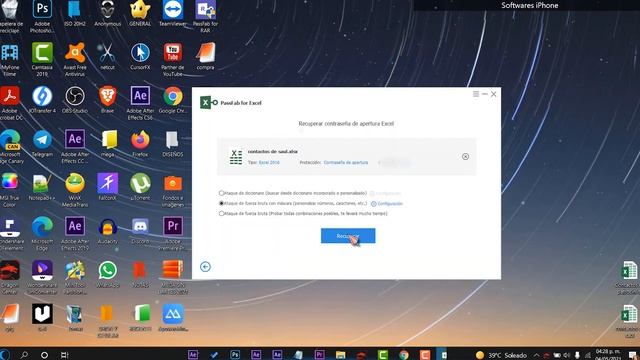The image size is (640, 360).
Task: Select brute force with mask attack option
Action: [221, 203]
